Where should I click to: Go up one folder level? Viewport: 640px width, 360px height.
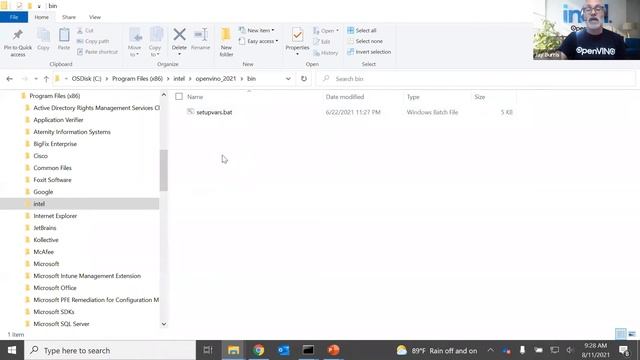[x=46, y=79]
